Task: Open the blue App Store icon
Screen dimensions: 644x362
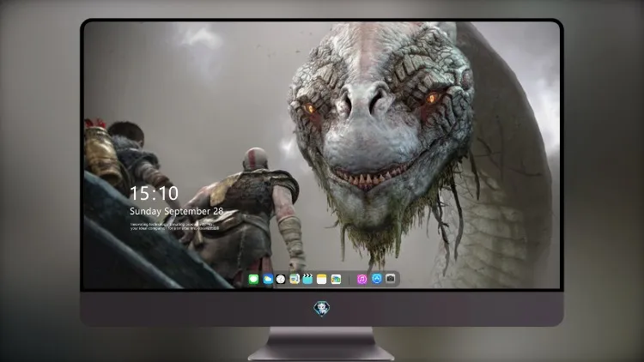Action: point(377,279)
